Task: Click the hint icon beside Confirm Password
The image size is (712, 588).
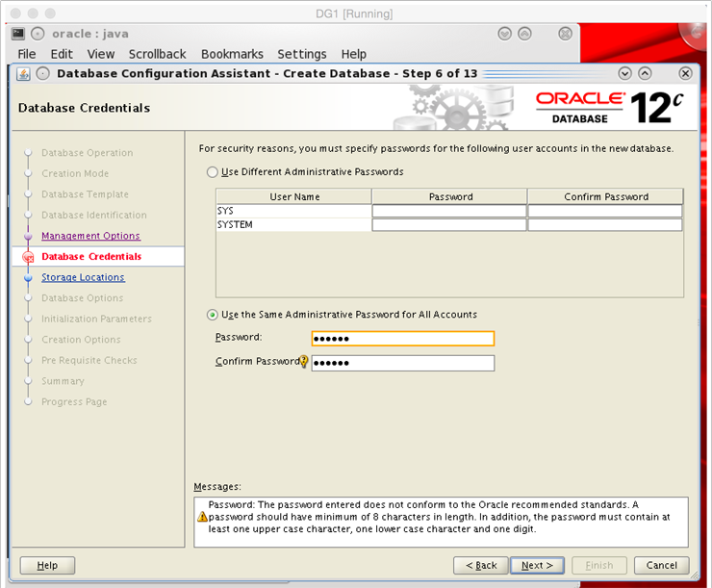Action: pyautogui.click(x=304, y=362)
